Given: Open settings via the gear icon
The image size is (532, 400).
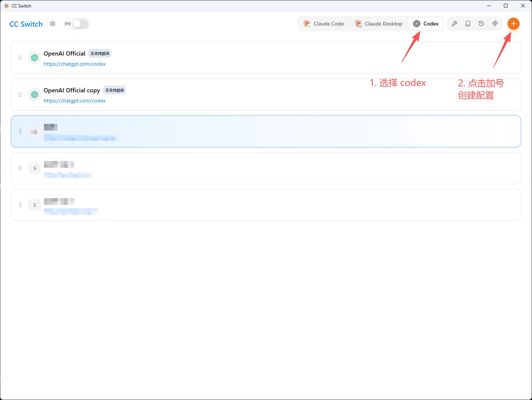Looking at the screenshot, I should pyautogui.click(x=53, y=24).
